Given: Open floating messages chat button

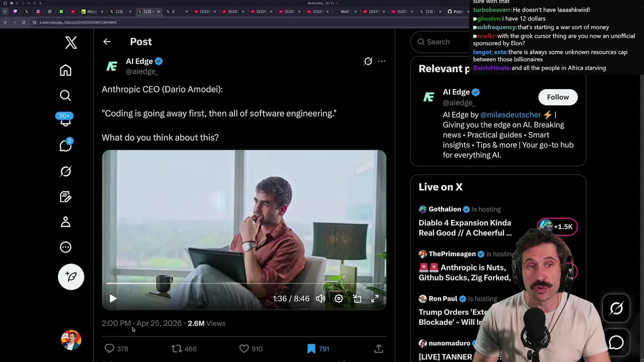Looking at the screenshot, I should point(616,342).
